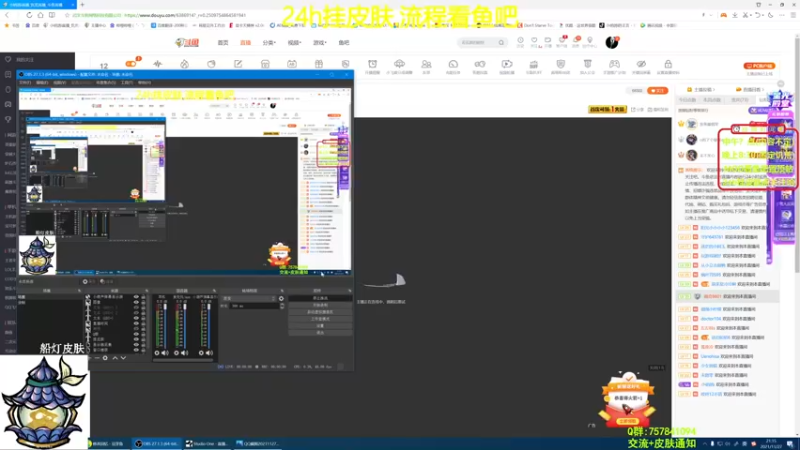Pop out the 来源 dock header icon
The height and width of the screenshot is (450, 800).
click(146, 291)
